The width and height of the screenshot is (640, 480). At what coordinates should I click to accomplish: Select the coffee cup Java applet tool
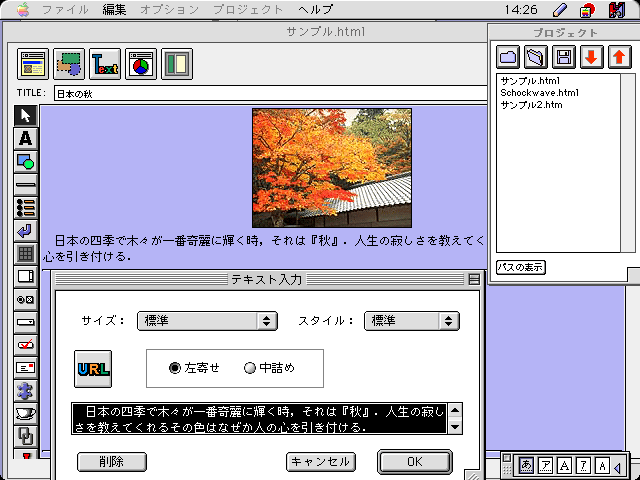point(26,414)
